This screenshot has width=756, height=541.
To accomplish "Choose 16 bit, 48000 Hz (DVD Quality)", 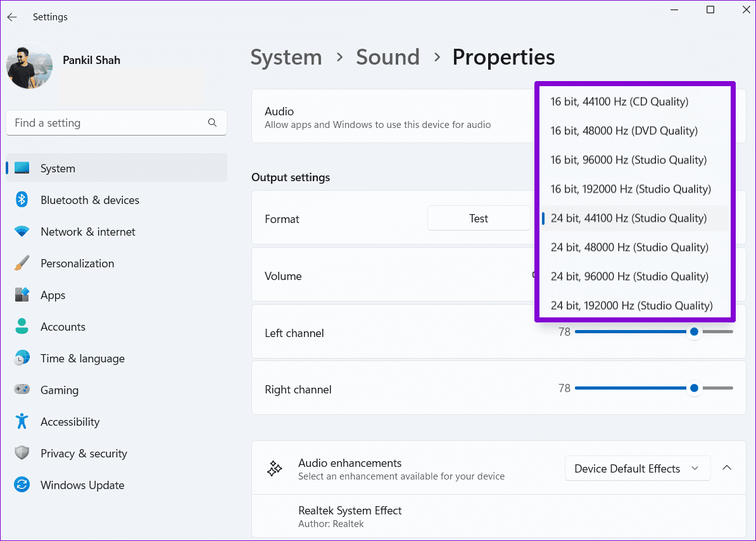I will (624, 131).
